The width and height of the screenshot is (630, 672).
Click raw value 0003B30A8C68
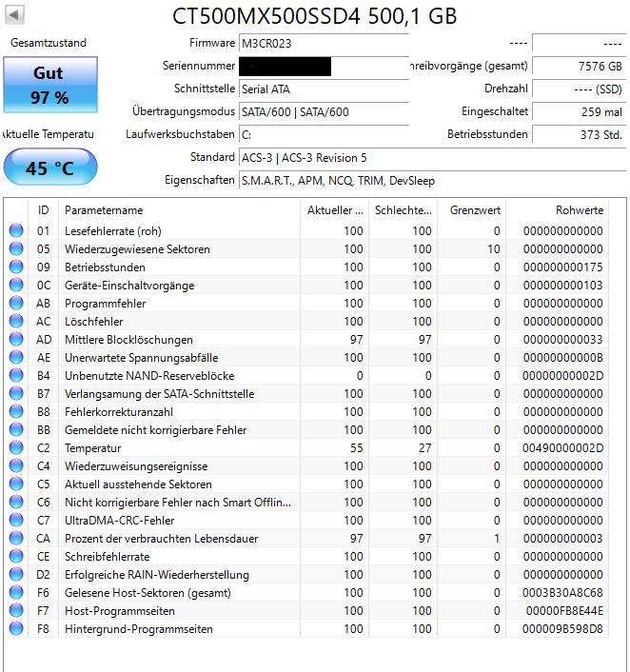[x=562, y=593]
